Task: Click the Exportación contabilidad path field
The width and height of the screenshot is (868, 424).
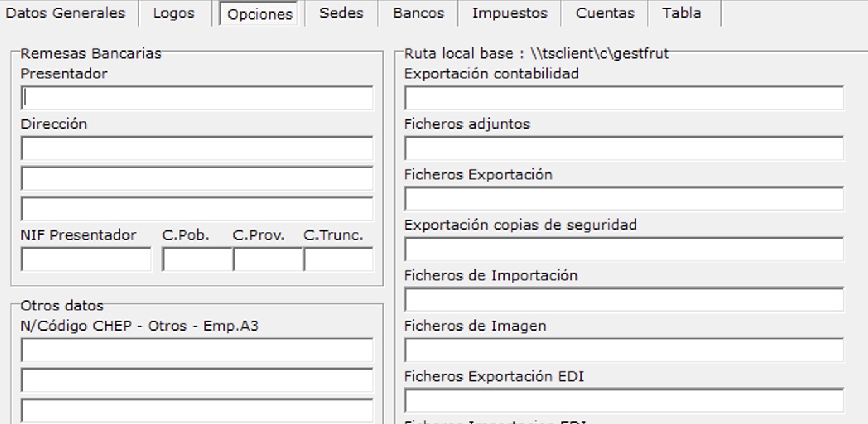Action: pos(623,98)
